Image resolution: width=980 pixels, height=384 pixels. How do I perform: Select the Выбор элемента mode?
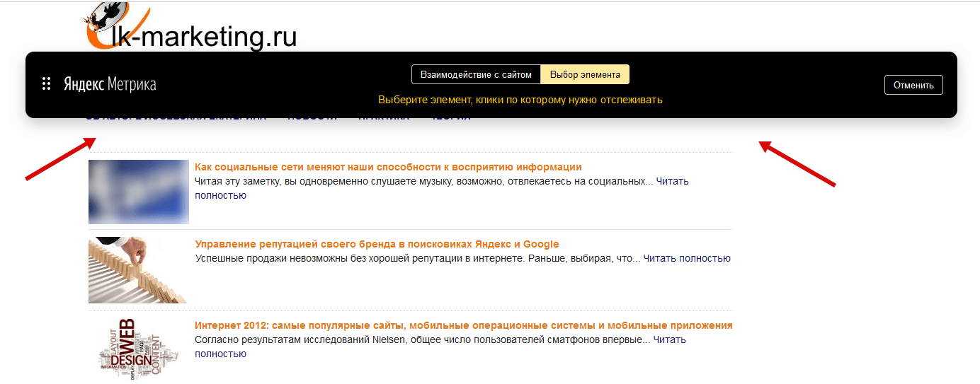[x=585, y=74]
